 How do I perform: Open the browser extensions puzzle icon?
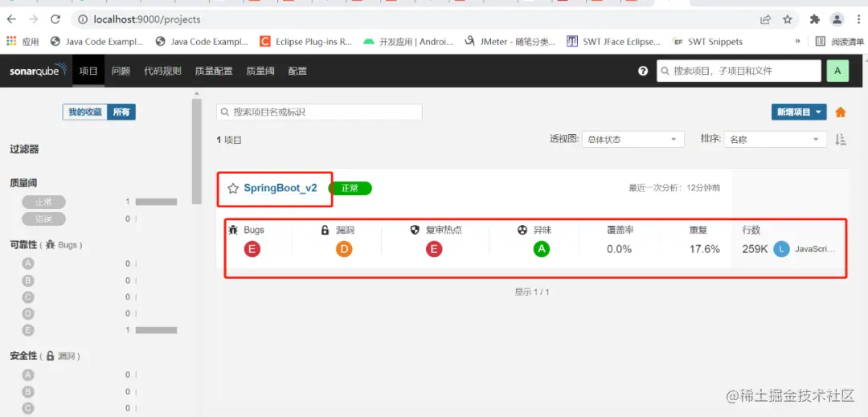click(x=815, y=19)
